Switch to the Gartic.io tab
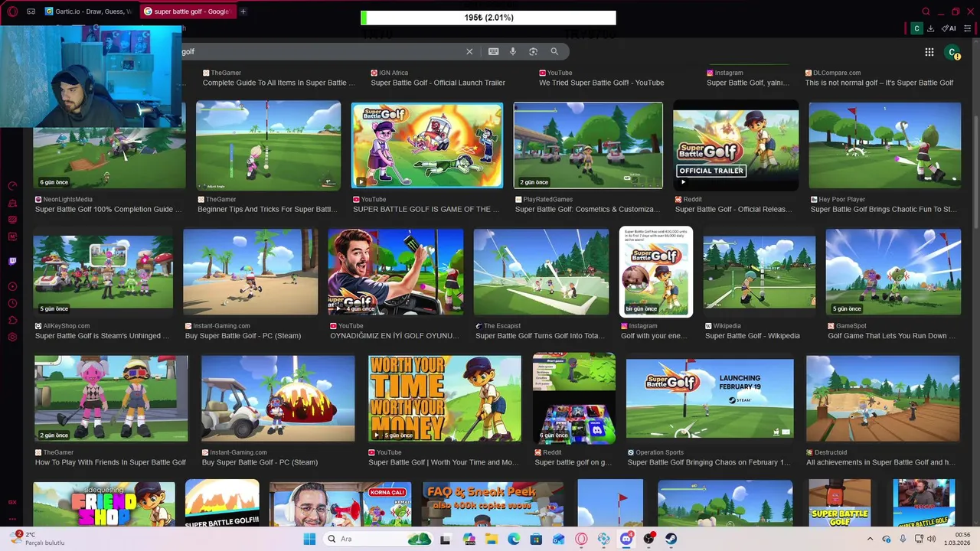The image size is (980, 551). coord(88,11)
